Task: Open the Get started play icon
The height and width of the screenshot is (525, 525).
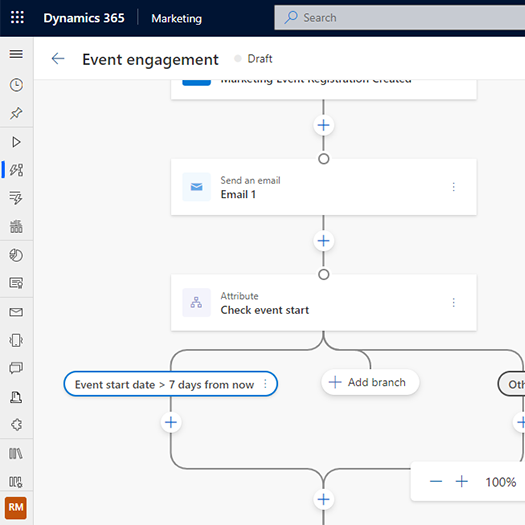Action: tap(16, 142)
